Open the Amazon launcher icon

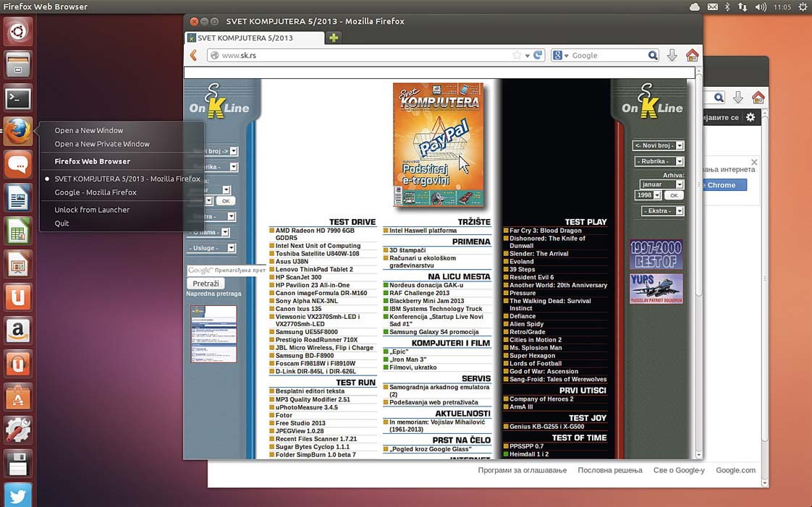pos(18,331)
